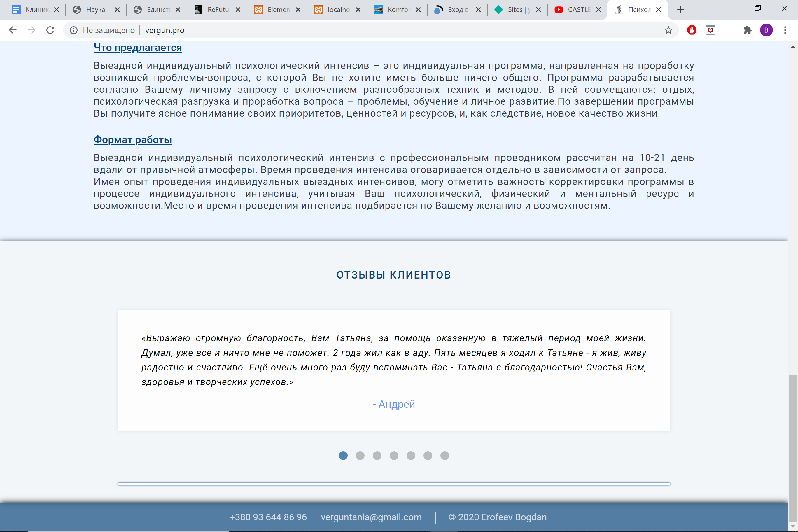Reload the page
Viewport: 798px width, 532px height.
pos(50,30)
